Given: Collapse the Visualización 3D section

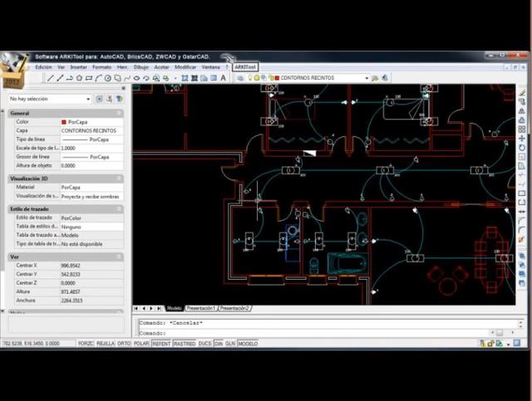Looking at the screenshot, I should (119, 178).
